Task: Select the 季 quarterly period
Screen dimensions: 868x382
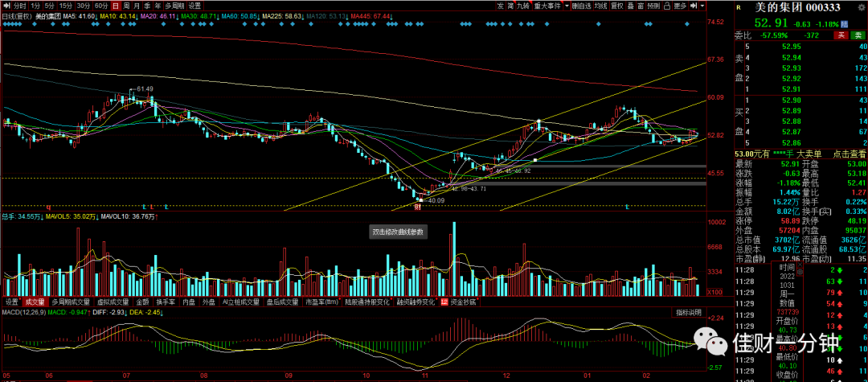Action: tap(147, 6)
